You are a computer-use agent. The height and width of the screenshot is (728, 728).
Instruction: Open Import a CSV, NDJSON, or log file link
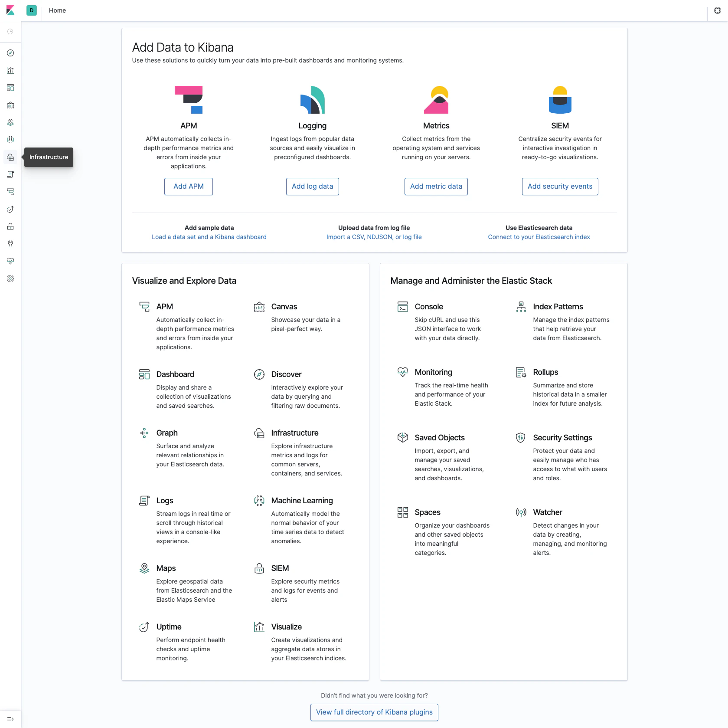click(374, 237)
